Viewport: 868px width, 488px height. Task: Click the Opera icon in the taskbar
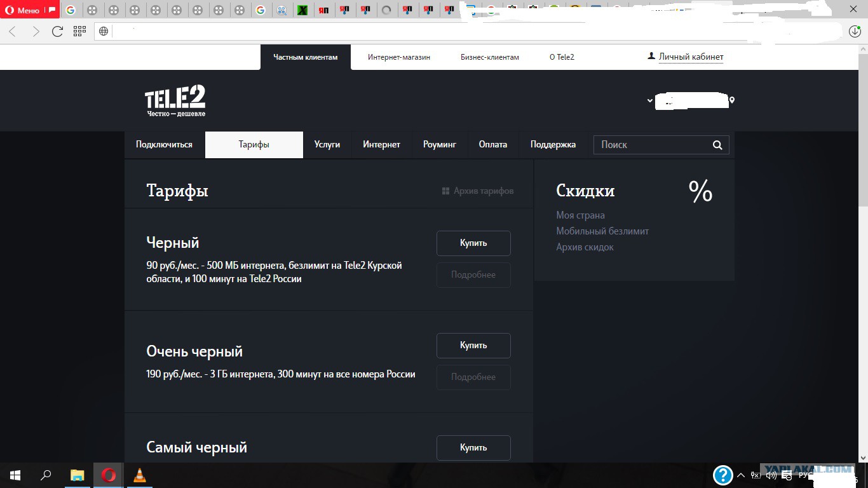[x=109, y=475]
